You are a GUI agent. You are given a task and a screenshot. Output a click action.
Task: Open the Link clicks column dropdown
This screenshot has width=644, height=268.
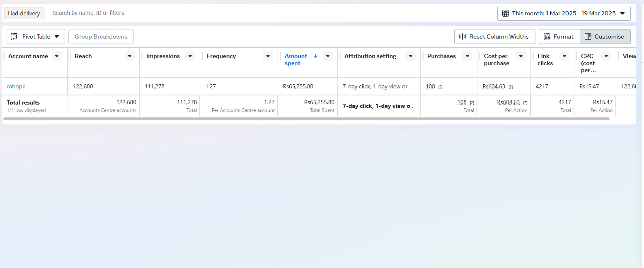[x=564, y=56]
